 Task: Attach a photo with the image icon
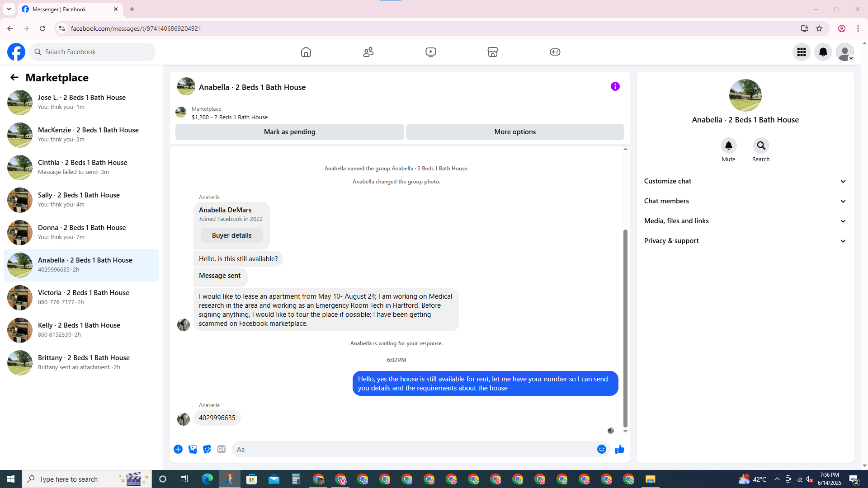193,449
